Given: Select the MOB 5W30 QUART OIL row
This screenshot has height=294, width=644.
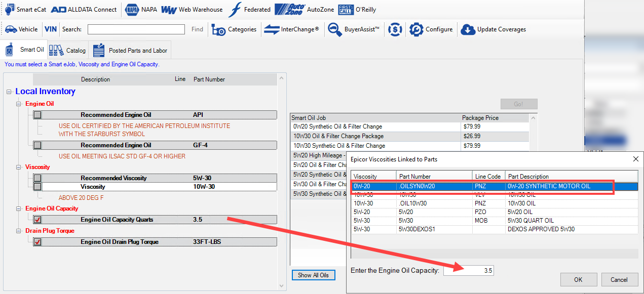Looking at the screenshot, I should pos(495,221).
